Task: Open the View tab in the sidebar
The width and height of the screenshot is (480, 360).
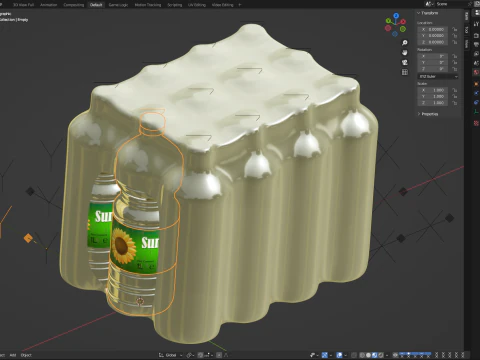Action: (467, 44)
